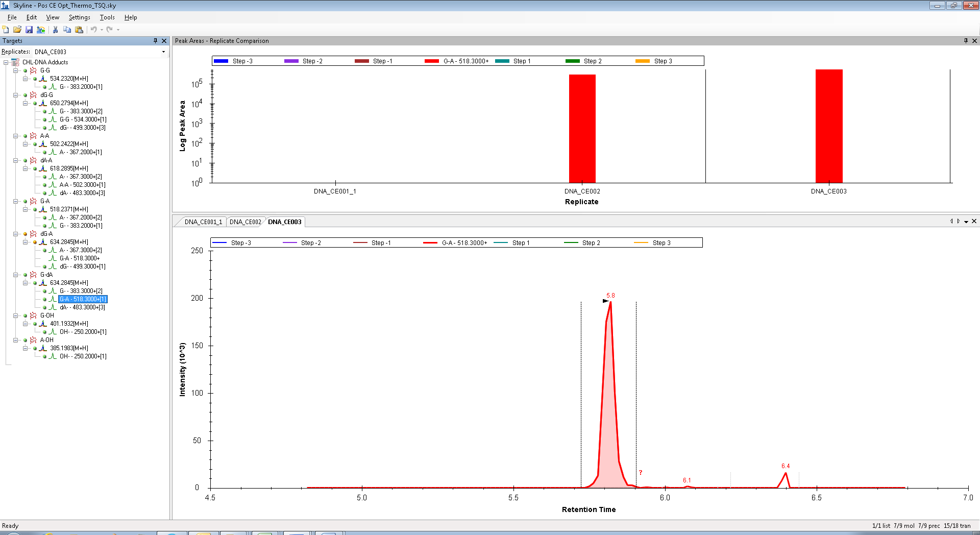Click the Copy toolbar icon
The height and width of the screenshot is (535, 980).
click(67, 30)
